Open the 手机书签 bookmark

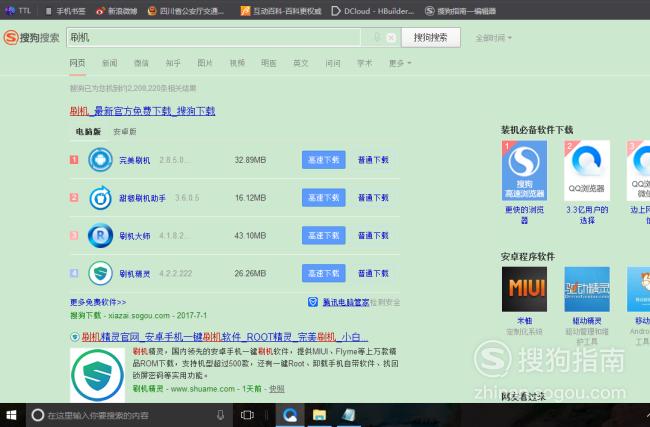coord(65,11)
